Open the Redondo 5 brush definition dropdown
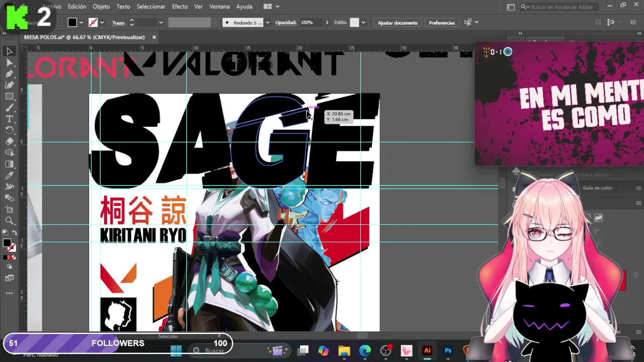 tap(267, 23)
